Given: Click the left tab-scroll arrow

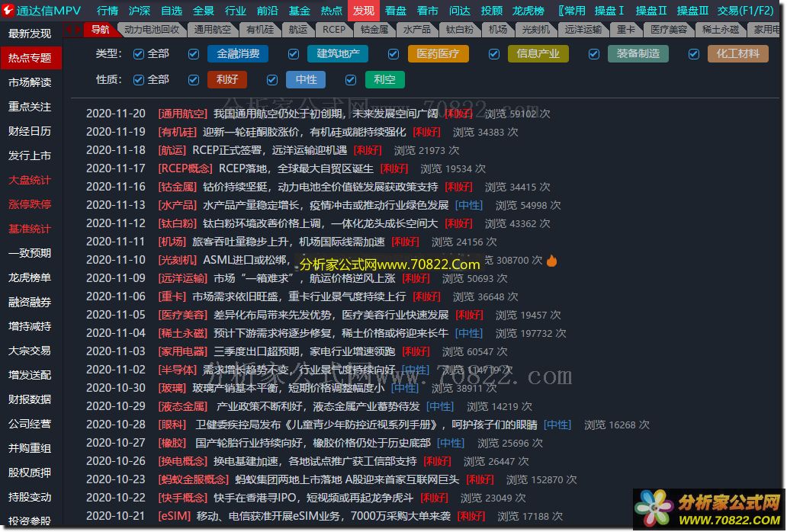Looking at the screenshot, I should click(69, 30).
